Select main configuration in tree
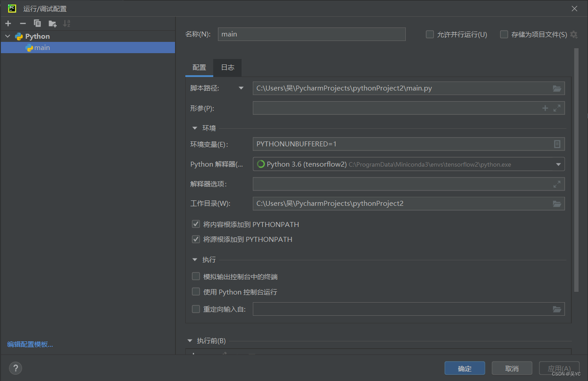Screen dimensions: 588x381 click(x=88, y=48)
